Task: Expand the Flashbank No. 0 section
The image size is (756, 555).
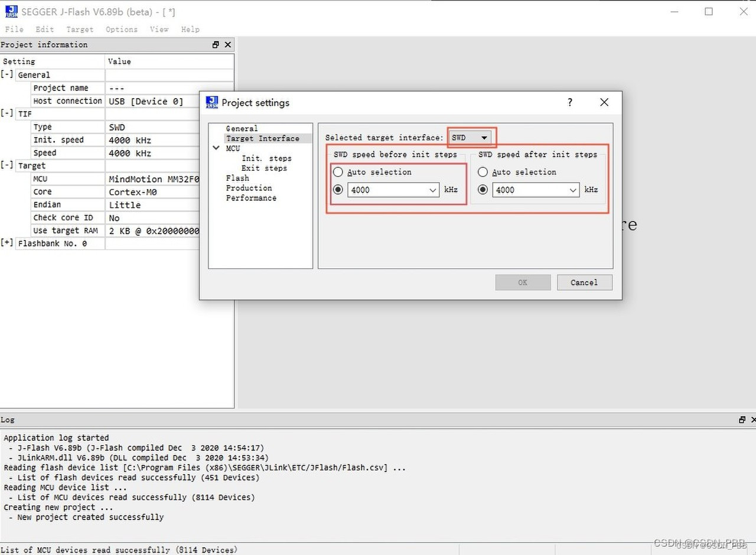Action: point(7,243)
